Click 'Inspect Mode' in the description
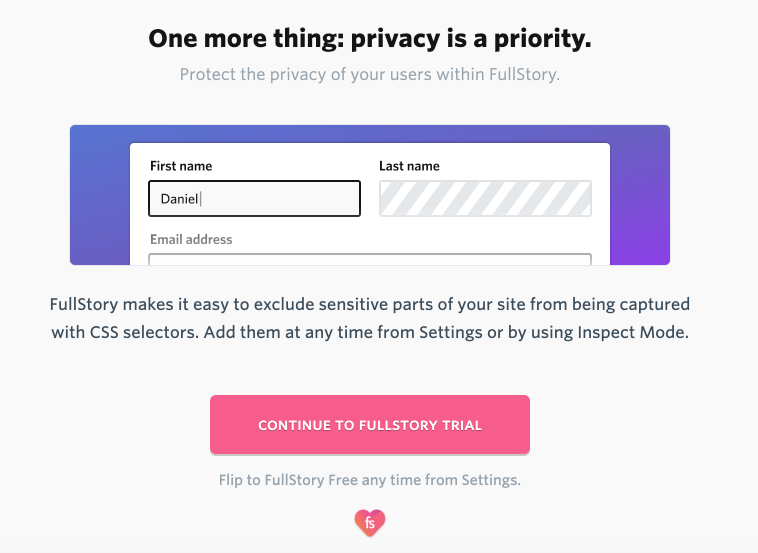This screenshot has width=758, height=553. pyautogui.click(x=633, y=333)
